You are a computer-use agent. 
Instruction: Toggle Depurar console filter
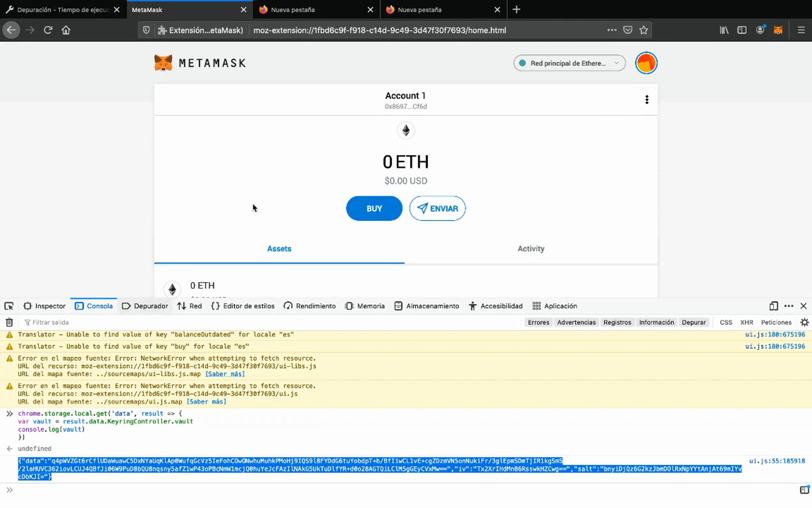point(694,322)
